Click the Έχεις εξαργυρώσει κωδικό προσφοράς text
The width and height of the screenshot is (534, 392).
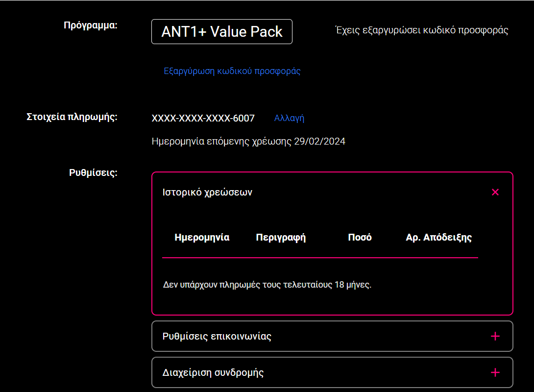point(422,30)
